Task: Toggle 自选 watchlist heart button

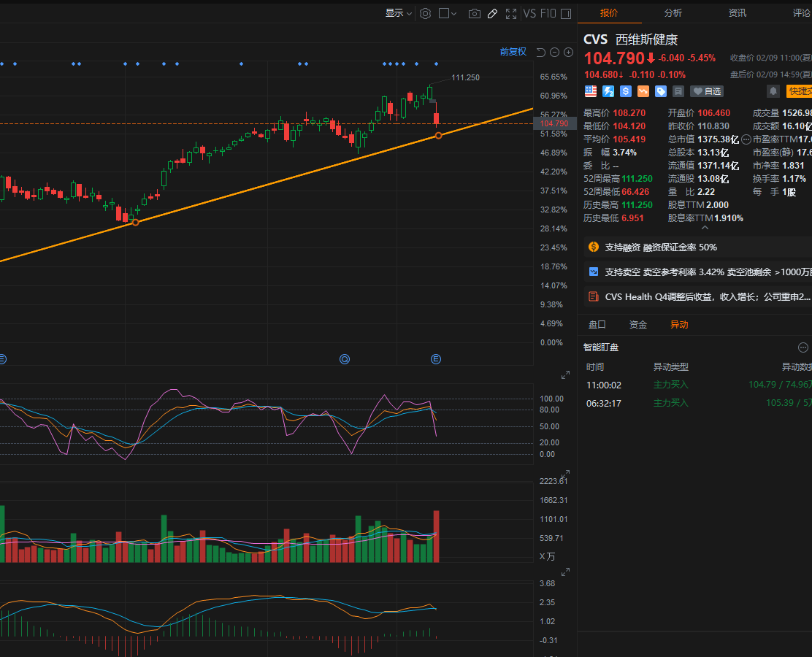Action: pos(707,92)
